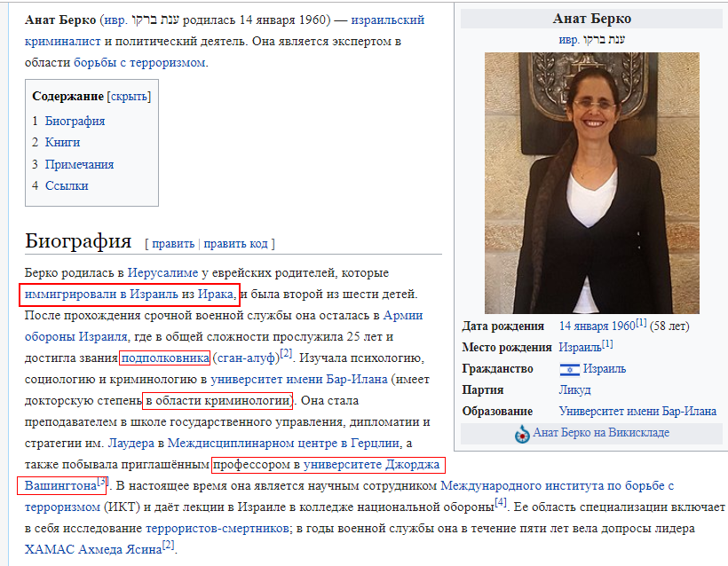This screenshot has width=728, height=566.
Task: Click 'править код' next to Биография heading
Action: [236, 244]
